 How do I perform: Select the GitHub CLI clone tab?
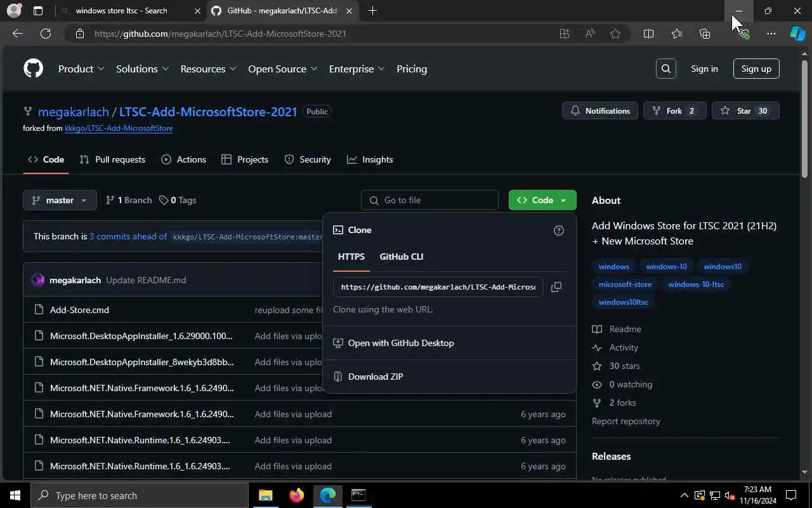coord(401,257)
